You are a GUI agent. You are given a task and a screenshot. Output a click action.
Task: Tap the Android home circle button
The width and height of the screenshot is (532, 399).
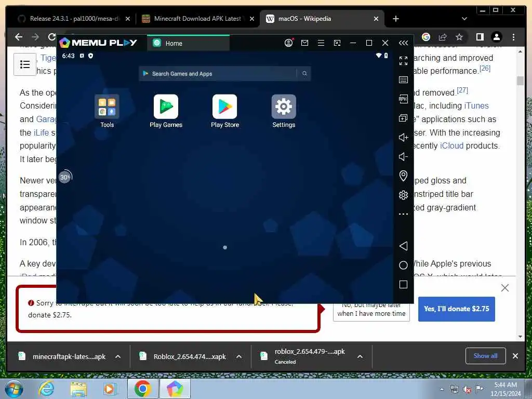pos(403,265)
